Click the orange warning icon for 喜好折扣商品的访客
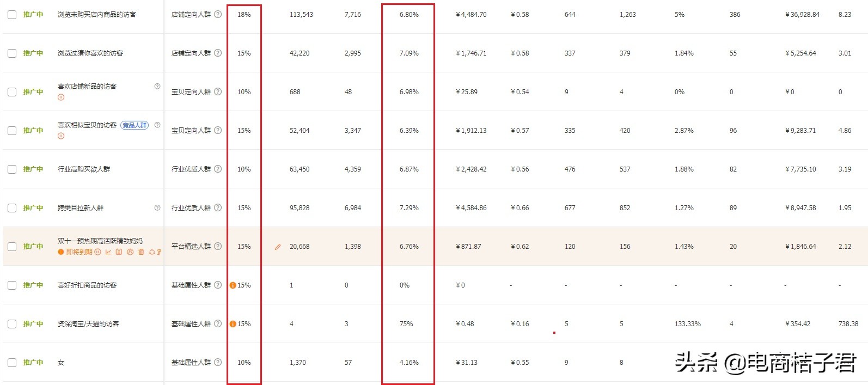Image resolution: width=868 pixels, height=385 pixels. [x=233, y=285]
